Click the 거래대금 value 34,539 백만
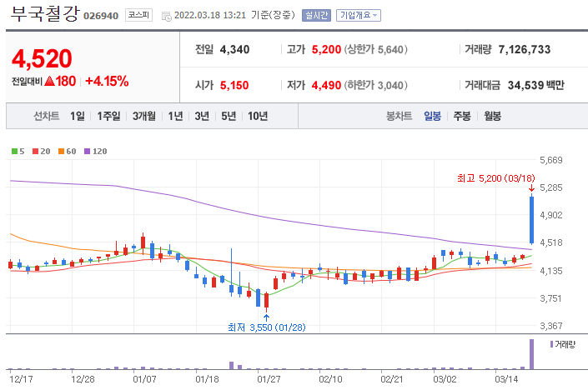The image size is (588, 390). click(x=536, y=86)
